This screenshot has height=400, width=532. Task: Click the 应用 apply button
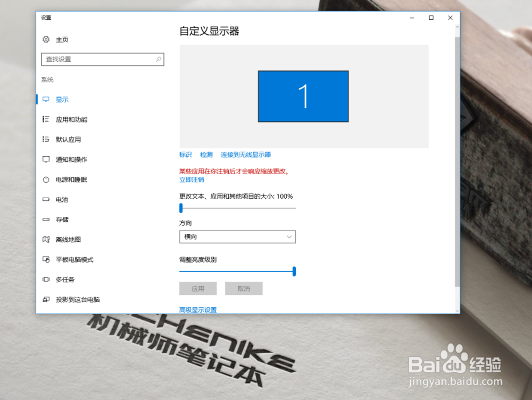tap(198, 289)
